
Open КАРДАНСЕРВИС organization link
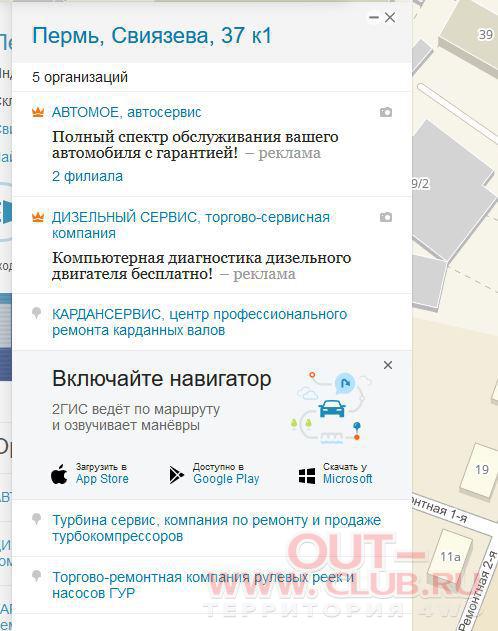(x=199, y=322)
